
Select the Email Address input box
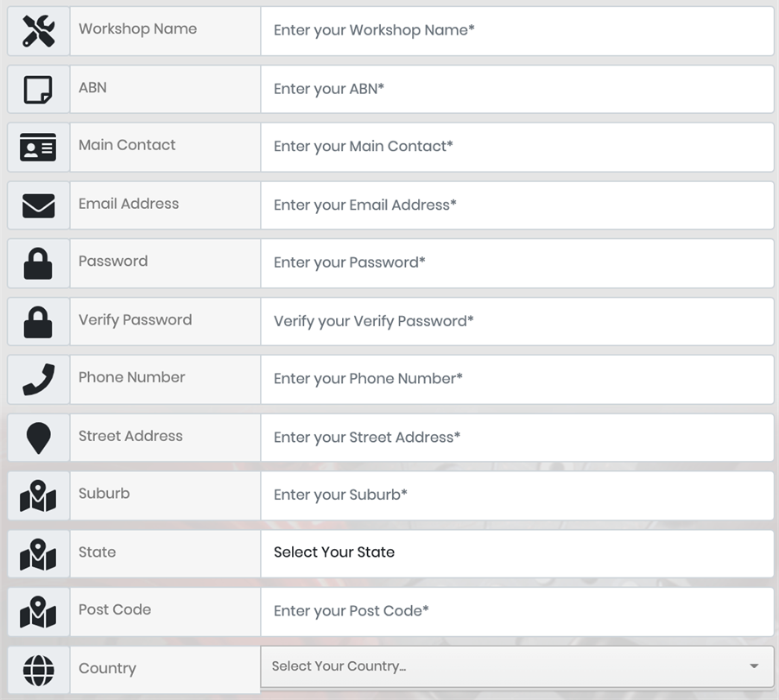point(517,205)
